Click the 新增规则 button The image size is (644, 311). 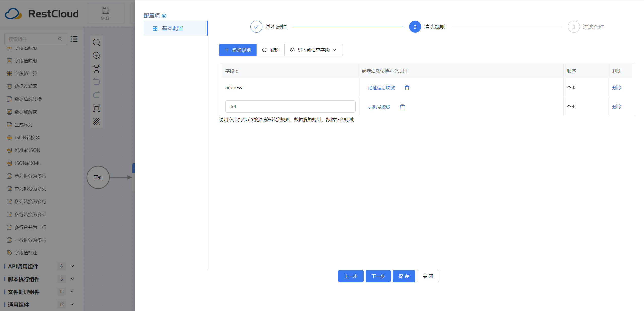[238, 50]
